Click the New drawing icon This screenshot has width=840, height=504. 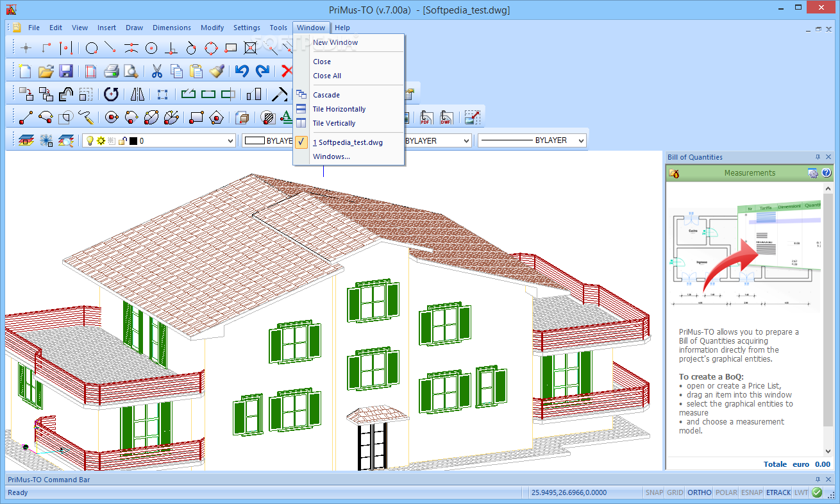[25, 71]
